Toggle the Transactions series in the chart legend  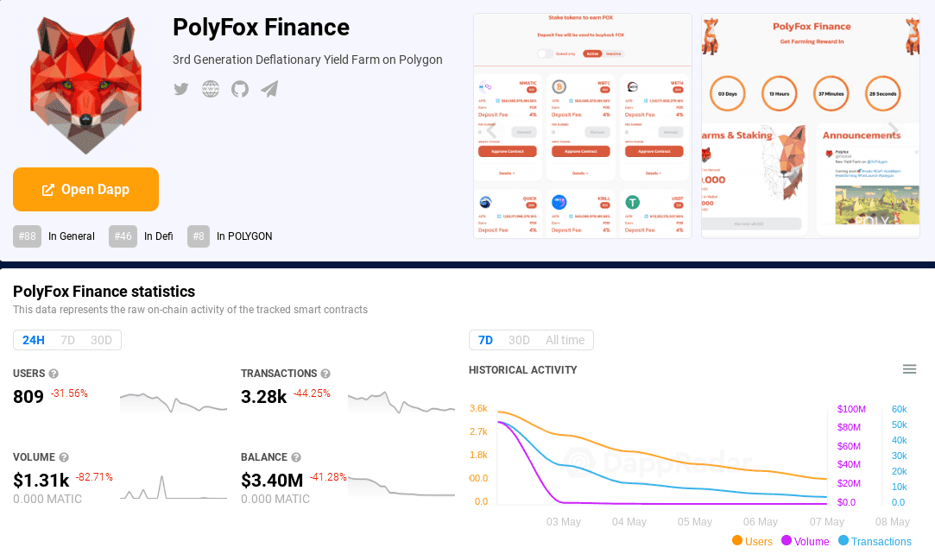(x=875, y=541)
